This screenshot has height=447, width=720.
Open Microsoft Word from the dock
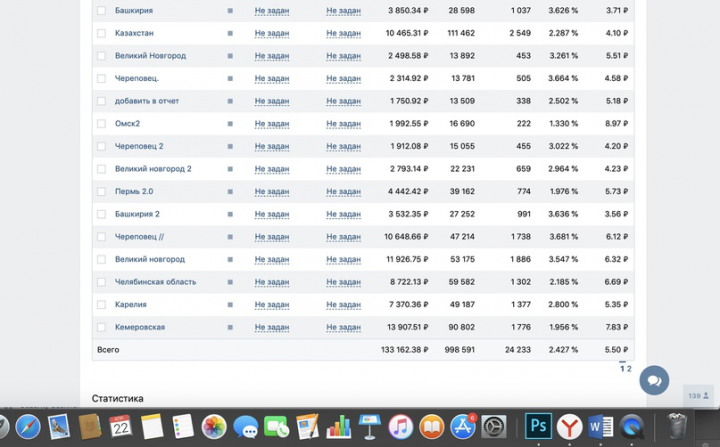tap(601, 427)
